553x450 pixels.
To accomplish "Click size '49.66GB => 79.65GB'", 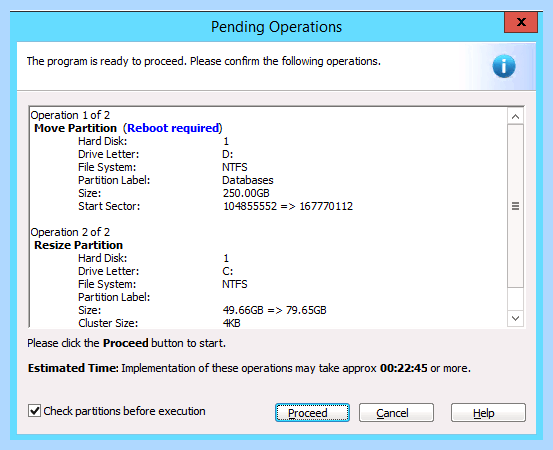I will point(275,310).
